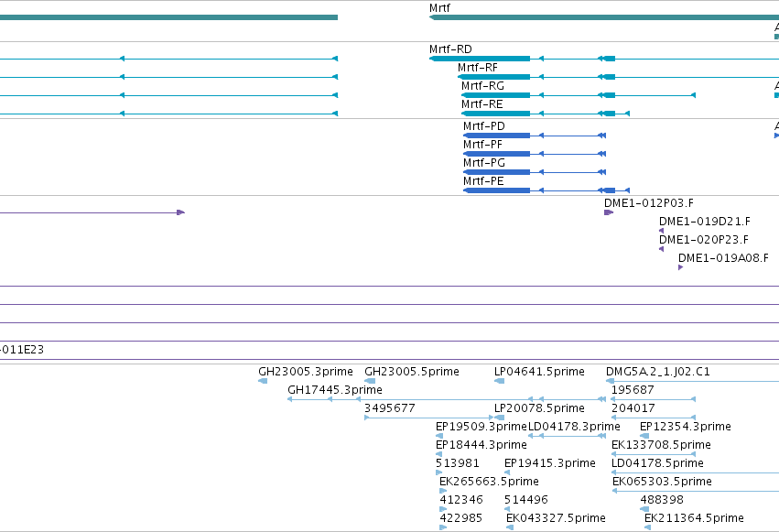Click the LP04641.5prime light-blue glyph

point(499,381)
